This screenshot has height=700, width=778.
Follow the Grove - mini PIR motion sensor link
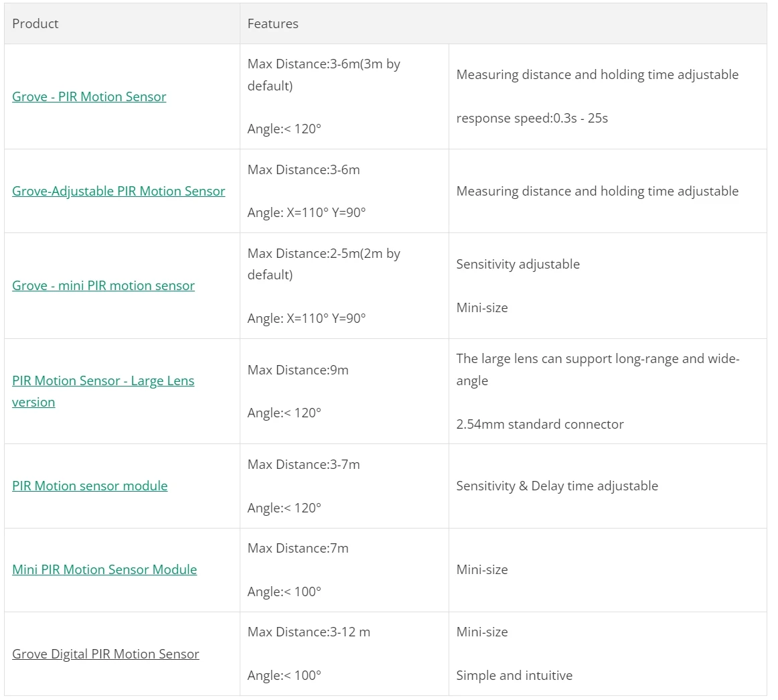[103, 286]
